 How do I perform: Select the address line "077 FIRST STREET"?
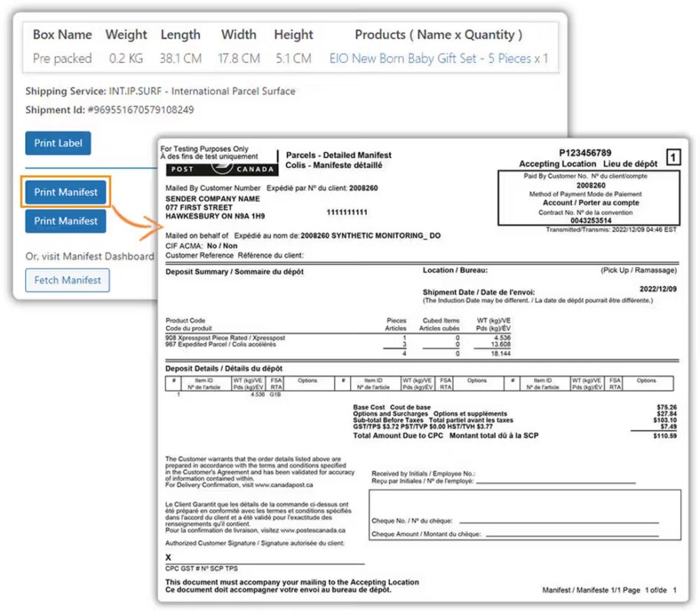pos(199,208)
